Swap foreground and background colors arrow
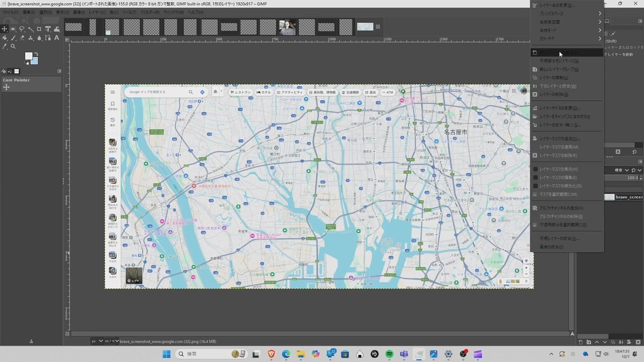 click(37, 54)
